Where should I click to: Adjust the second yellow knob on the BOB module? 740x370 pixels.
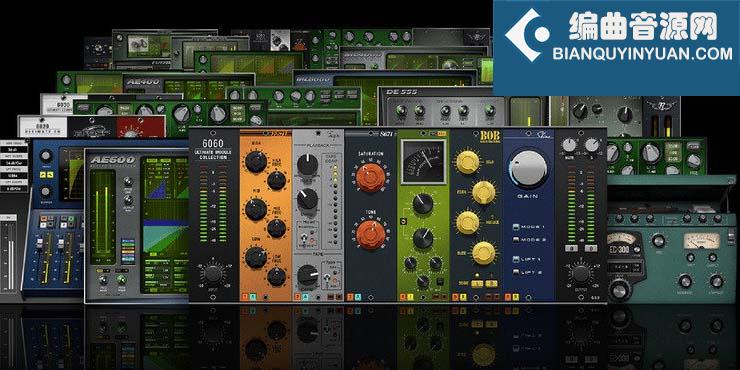(484, 192)
